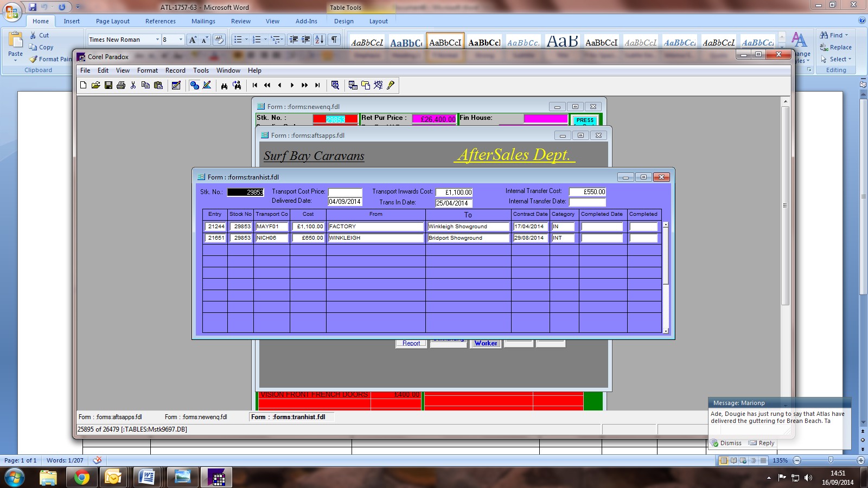Click the Google Chrome icon in the taskbar
Image resolution: width=868 pixels, height=488 pixels.
pos(82,477)
